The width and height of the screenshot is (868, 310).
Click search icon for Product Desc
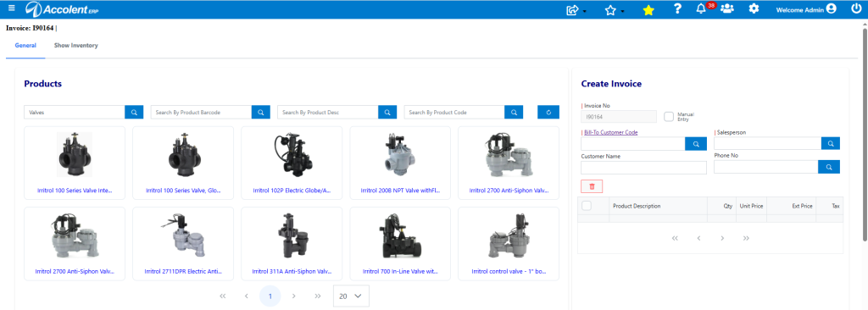(x=387, y=113)
